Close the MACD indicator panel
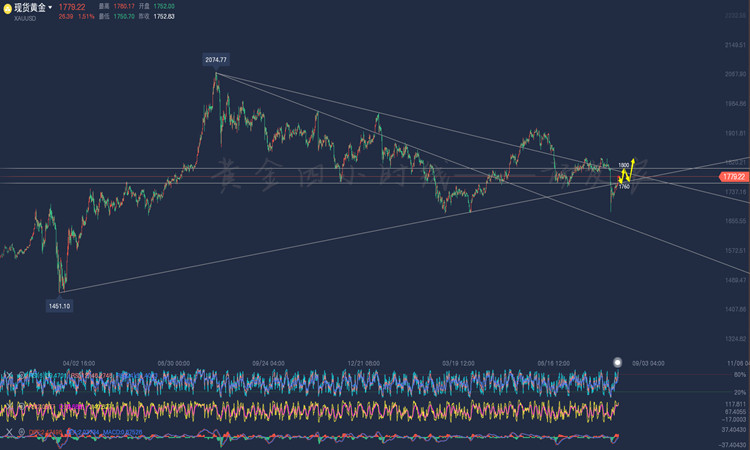Viewport: 750px width, 450px height. (x=9, y=432)
